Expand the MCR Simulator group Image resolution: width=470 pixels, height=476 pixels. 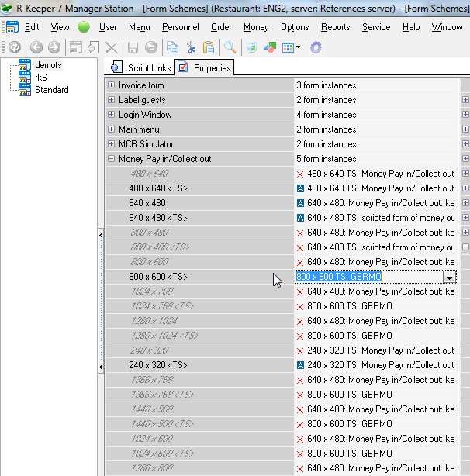coord(112,144)
